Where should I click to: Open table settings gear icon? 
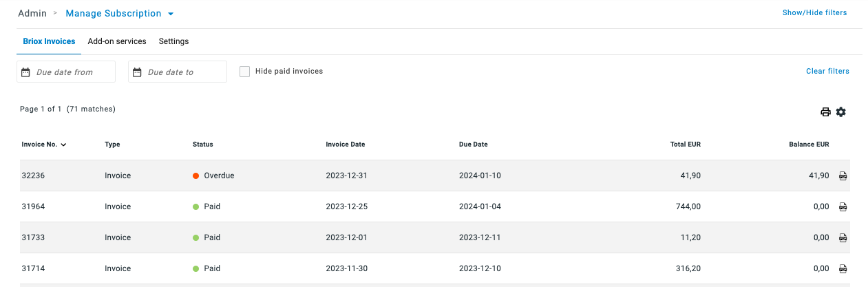[840, 112]
